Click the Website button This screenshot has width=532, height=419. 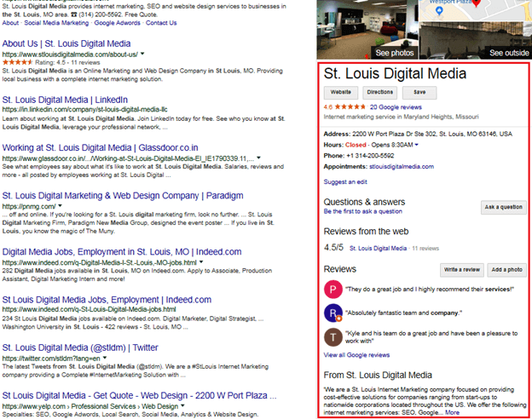[x=341, y=91]
